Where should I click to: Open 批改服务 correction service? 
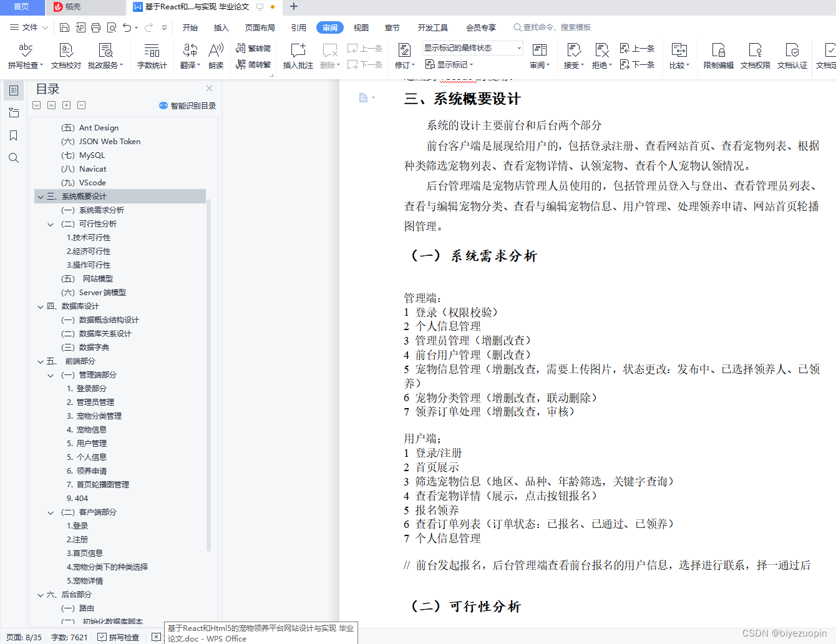[x=105, y=56]
